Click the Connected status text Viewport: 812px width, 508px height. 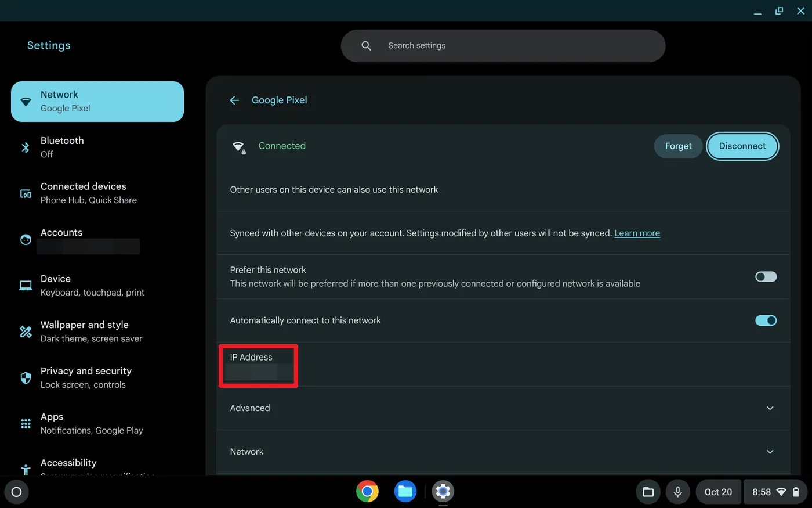(x=282, y=146)
